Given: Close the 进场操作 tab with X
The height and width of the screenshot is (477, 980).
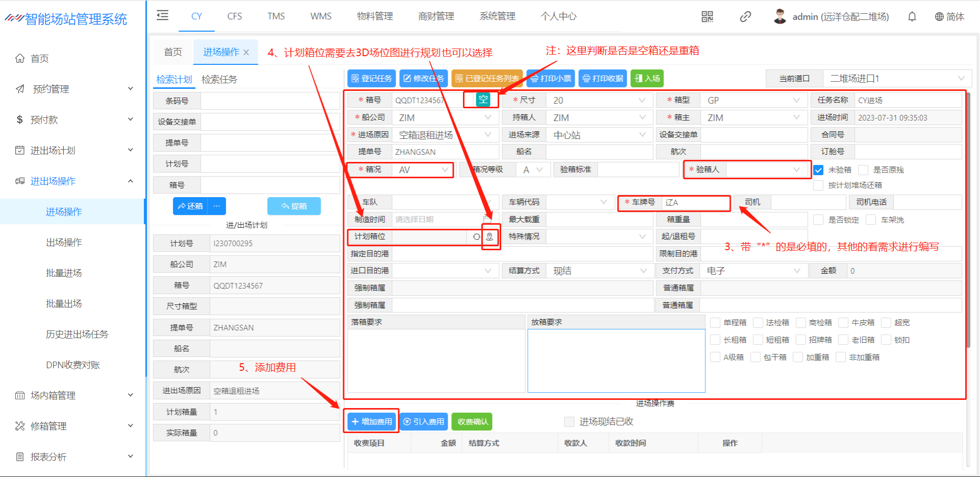Looking at the screenshot, I should [247, 53].
